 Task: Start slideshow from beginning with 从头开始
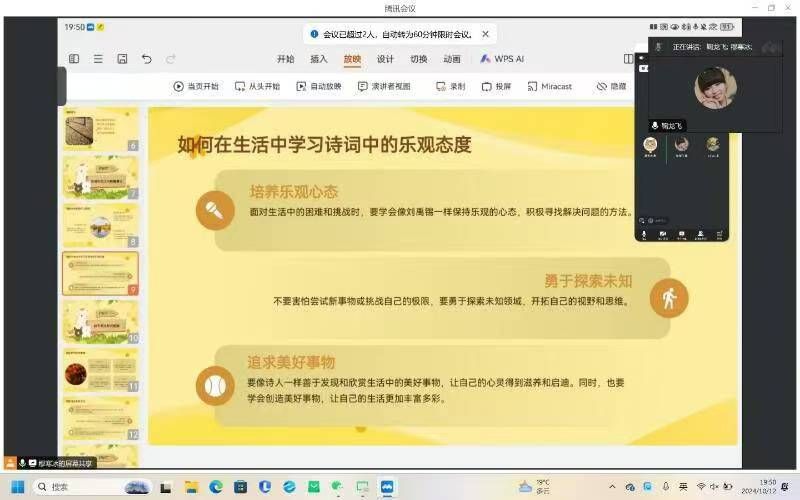click(x=241, y=87)
